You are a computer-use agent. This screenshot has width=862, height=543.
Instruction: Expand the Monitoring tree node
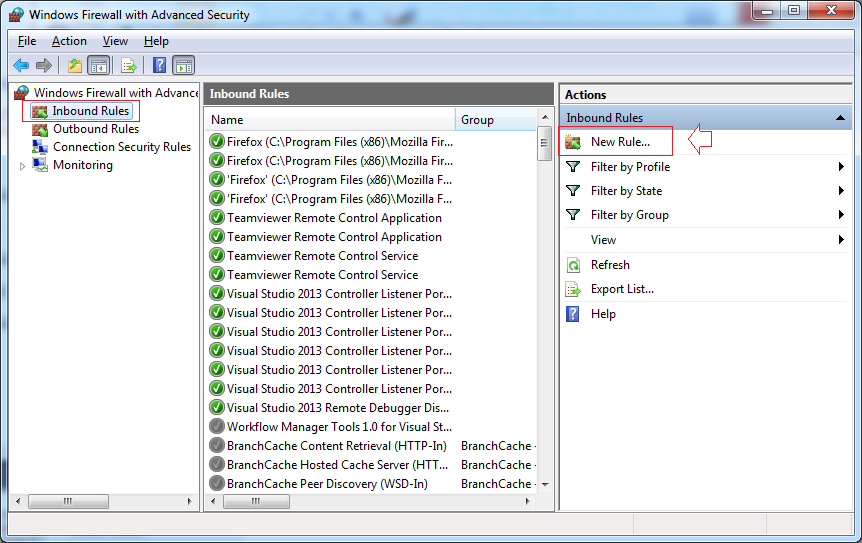[x=22, y=166]
